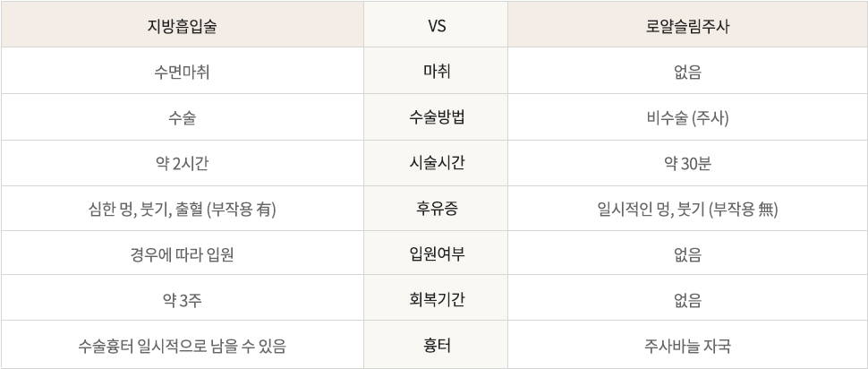868x369 pixels.
Task: Select the 수술방법 row label
Action: (x=437, y=117)
